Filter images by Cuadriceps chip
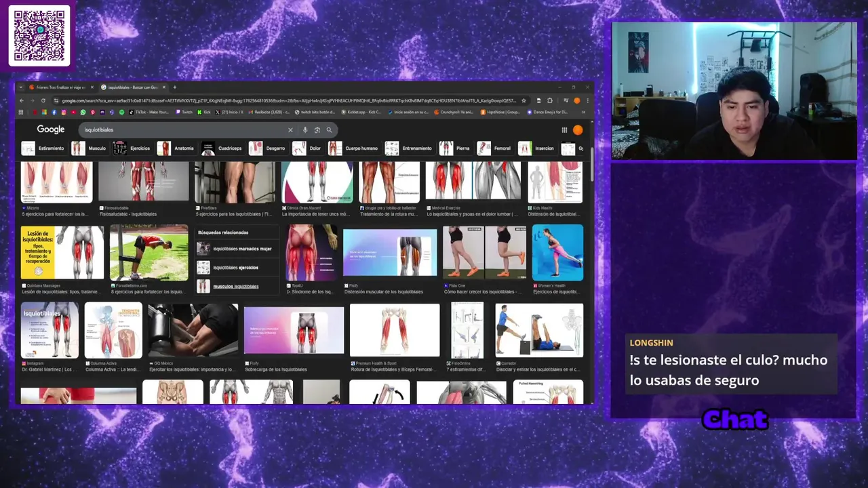Viewport: 868px width, 488px height. [x=222, y=148]
